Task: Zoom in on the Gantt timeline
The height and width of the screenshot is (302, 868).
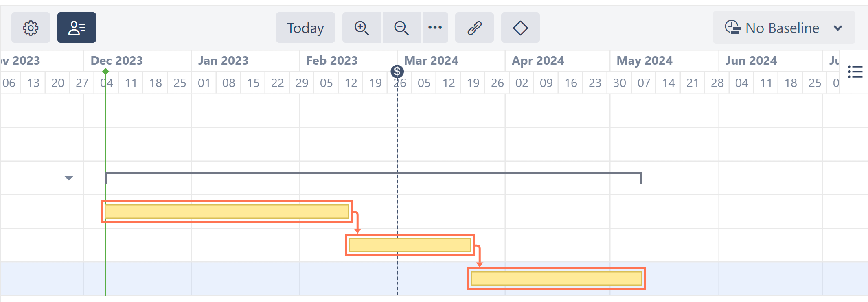Action: [x=362, y=28]
